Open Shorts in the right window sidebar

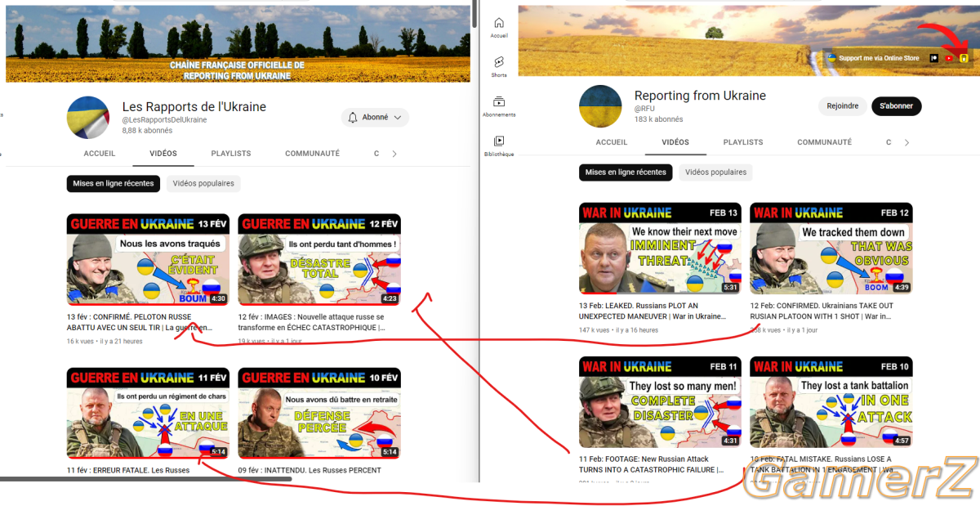pyautogui.click(x=499, y=67)
